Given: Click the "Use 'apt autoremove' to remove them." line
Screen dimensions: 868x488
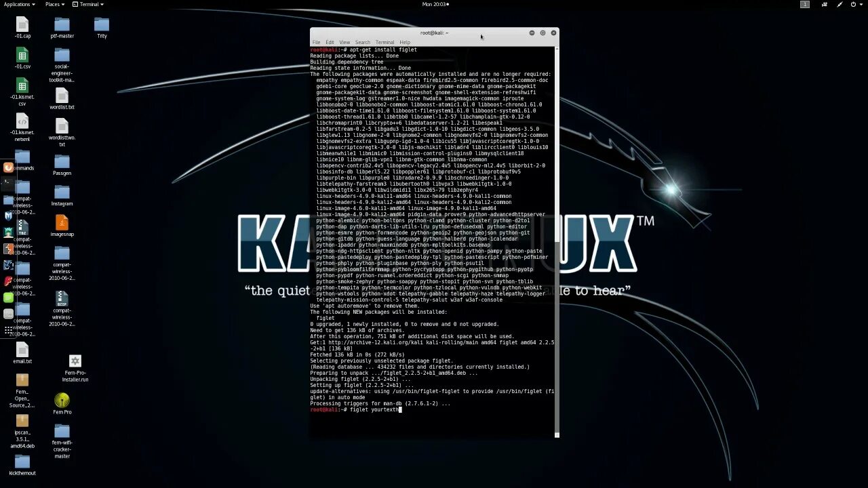Looking at the screenshot, I should pos(365,306).
